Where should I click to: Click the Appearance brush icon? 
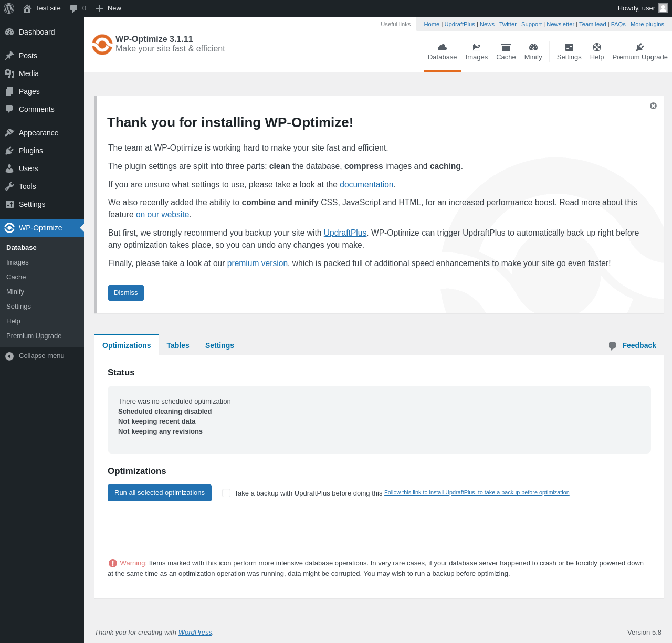click(9, 133)
